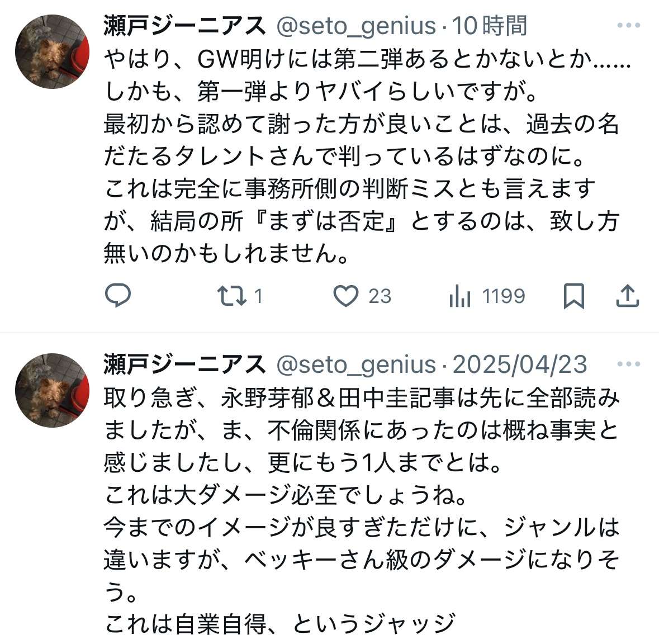
Task: Open more options on the 10時間 tweet
Action: [x=628, y=26]
